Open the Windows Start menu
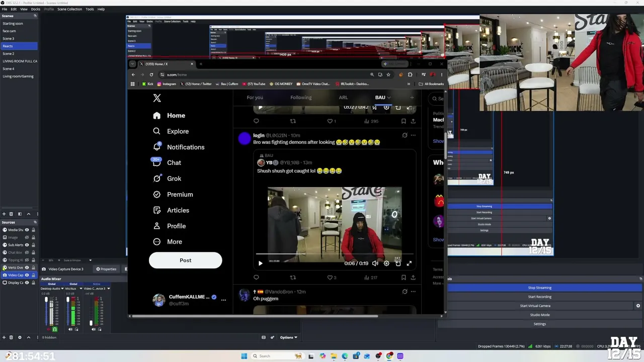 pos(244,356)
